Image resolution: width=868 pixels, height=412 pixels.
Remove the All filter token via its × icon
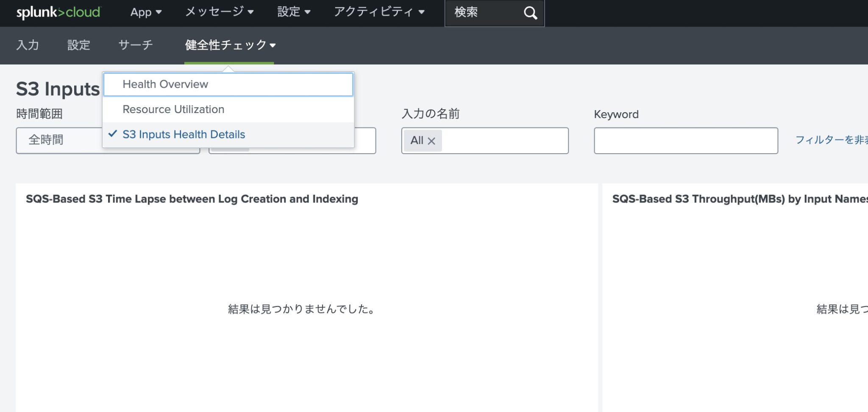coord(432,140)
